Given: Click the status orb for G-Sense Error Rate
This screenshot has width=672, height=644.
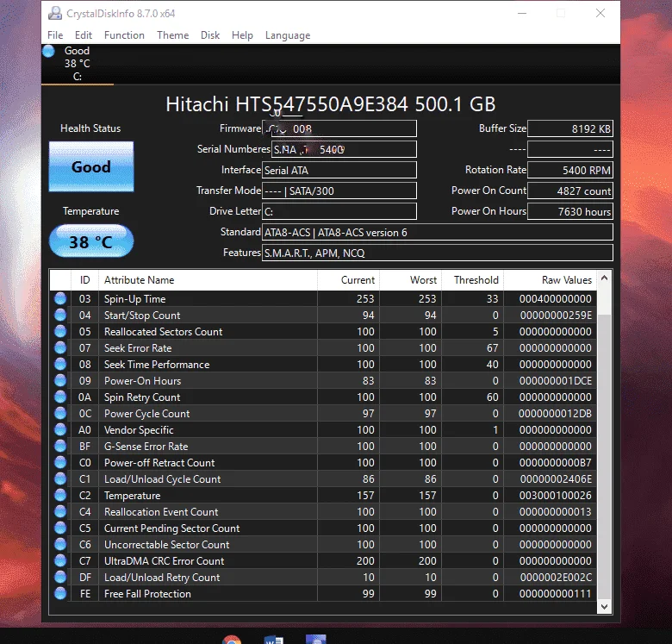Looking at the screenshot, I should 60,446.
